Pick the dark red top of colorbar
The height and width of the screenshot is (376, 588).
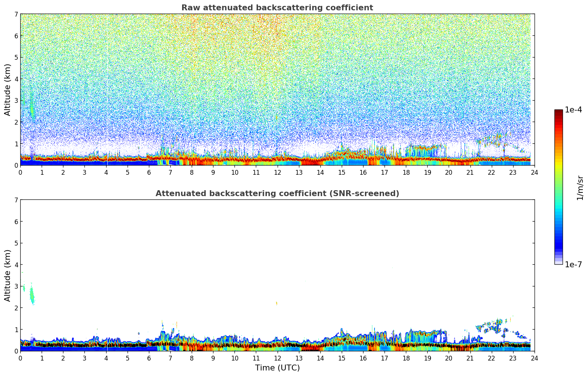point(559,112)
